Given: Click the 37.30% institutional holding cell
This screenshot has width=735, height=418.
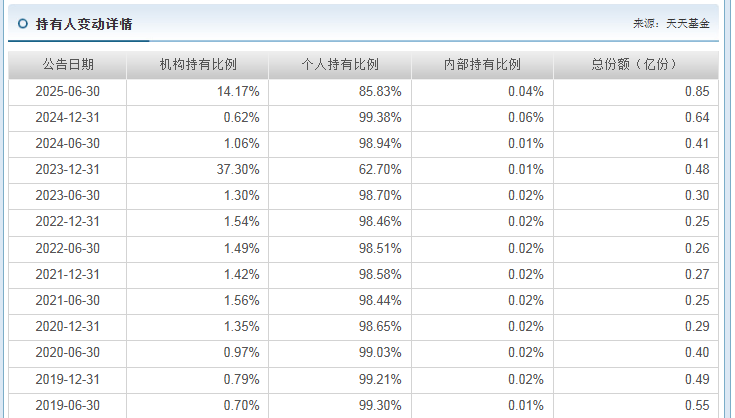Looking at the screenshot, I should [x=238, y=169].
